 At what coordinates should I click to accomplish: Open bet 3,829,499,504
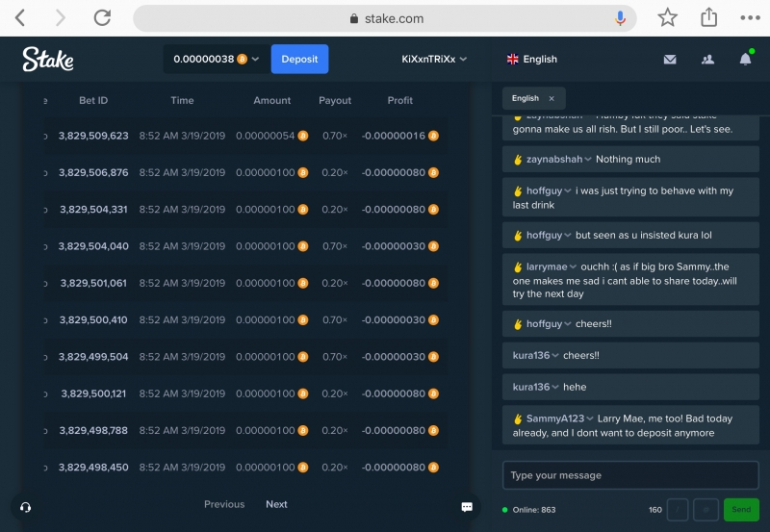tap(93, 356)
